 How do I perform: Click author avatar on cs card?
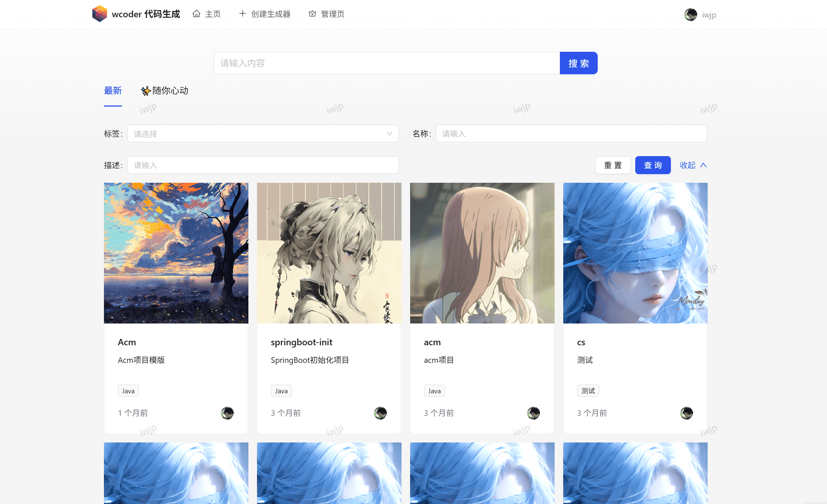click(686, 413)
